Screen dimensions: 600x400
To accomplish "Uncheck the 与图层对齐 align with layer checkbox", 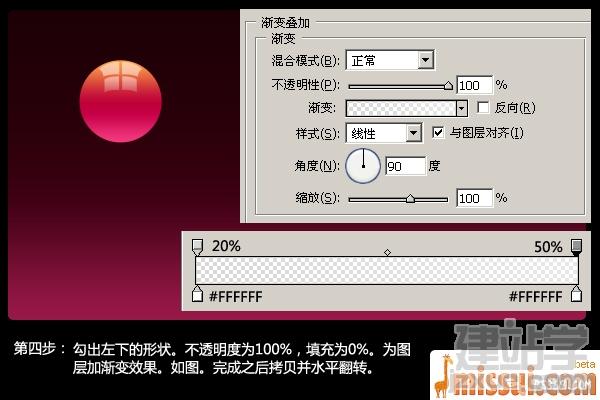I will [438, 133].
